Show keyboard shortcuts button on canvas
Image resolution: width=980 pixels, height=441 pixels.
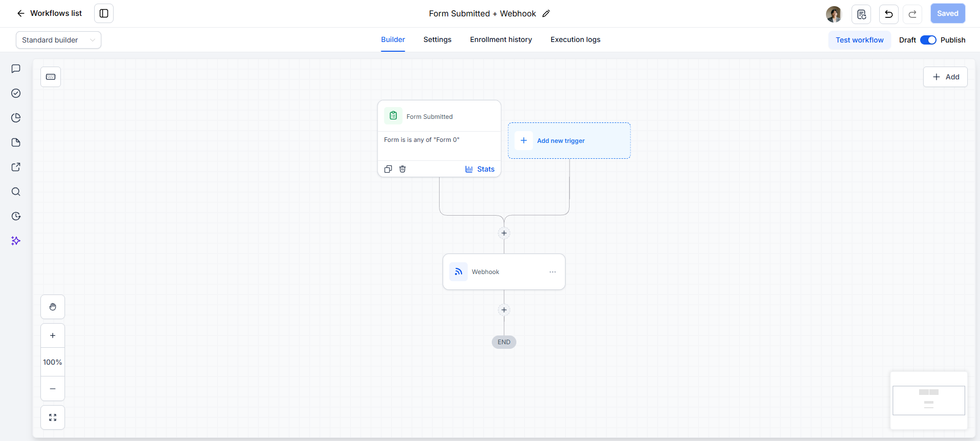pyautogui.click(x=51, y=77)
